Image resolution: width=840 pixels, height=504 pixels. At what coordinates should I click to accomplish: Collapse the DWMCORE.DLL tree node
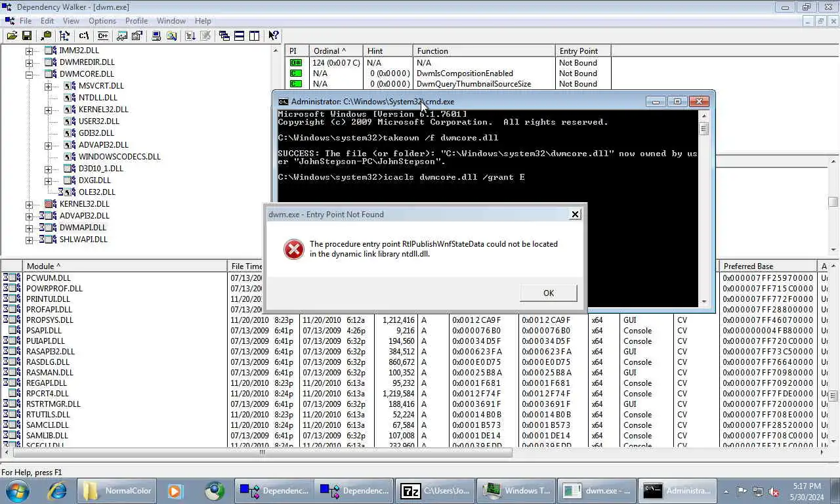tap(29, 74)
